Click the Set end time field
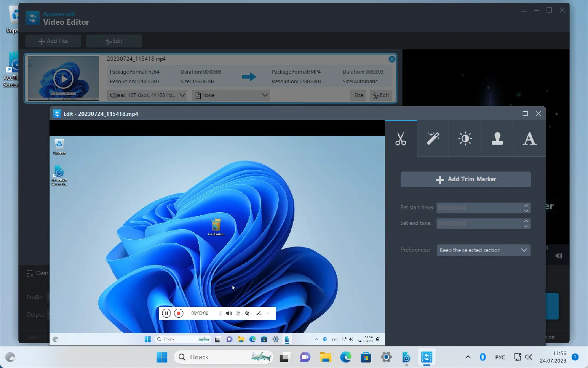This screenshot has width=588, height=368. (x=479, y=224)
